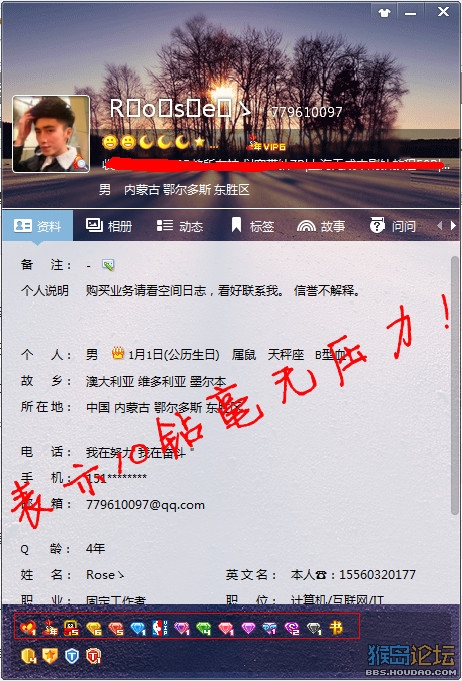The width and height of the screenshot is (462, 681).
Task: Open the skin change shirt icon
Action: (384, 13)
